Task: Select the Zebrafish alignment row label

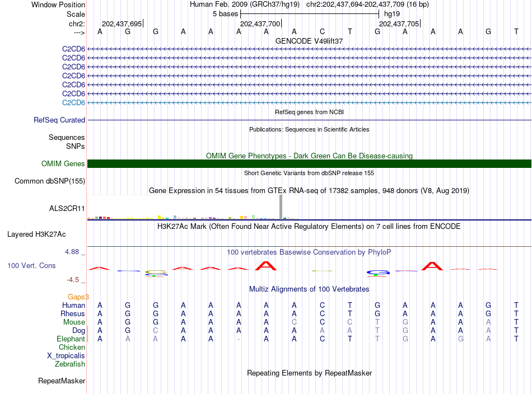Action: point(70,364)
